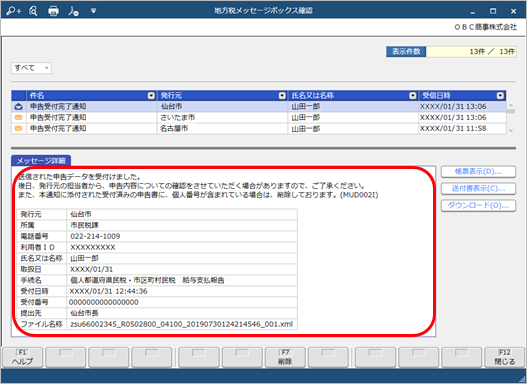Open the 発行元 column filter arrow

tap(282, 96)
